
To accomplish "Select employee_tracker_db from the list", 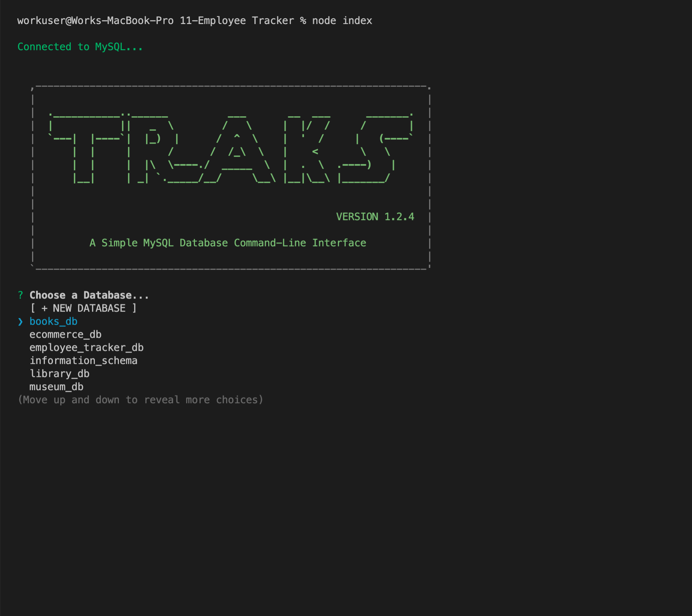I will click(x=86, y=348).
